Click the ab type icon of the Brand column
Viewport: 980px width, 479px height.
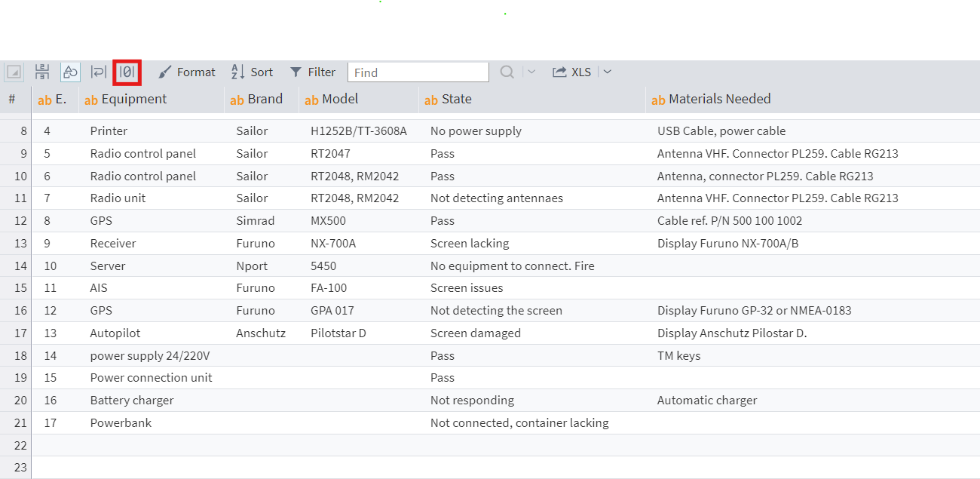(x=237, y=100)
